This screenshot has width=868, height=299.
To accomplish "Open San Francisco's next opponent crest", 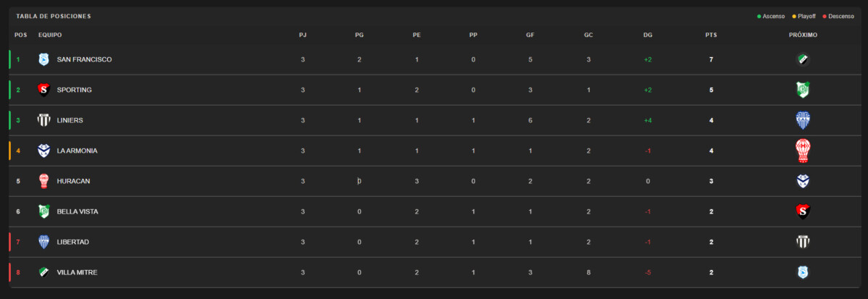I will [x=802, y=59].
